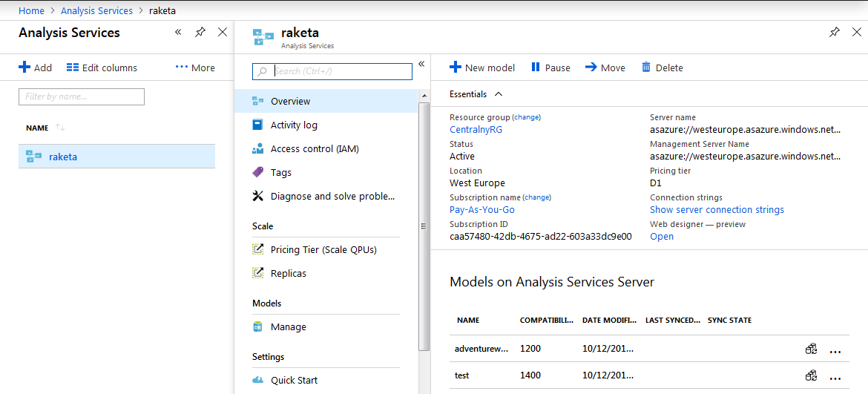Click the Add plus icon
868x394 pixels.
point(24,68)
